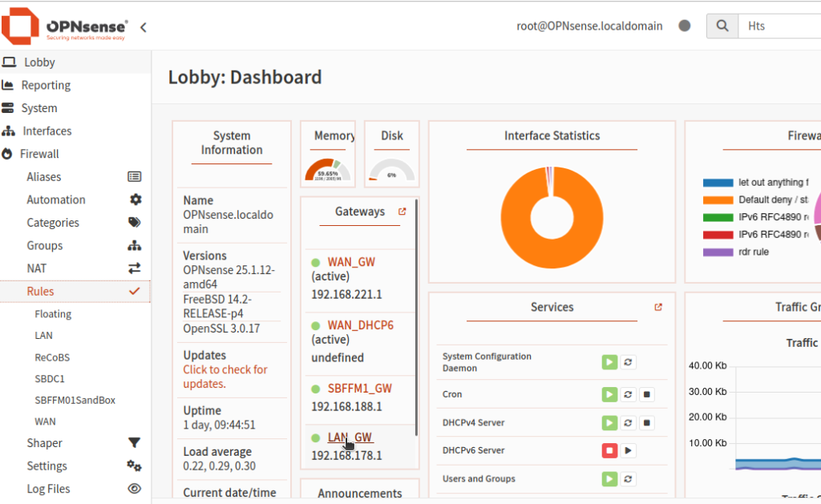Image resolution: width=821 pixels, height=504 pixels.
Task: Click the search magnifier icon
Action: (x=722, y=26)
